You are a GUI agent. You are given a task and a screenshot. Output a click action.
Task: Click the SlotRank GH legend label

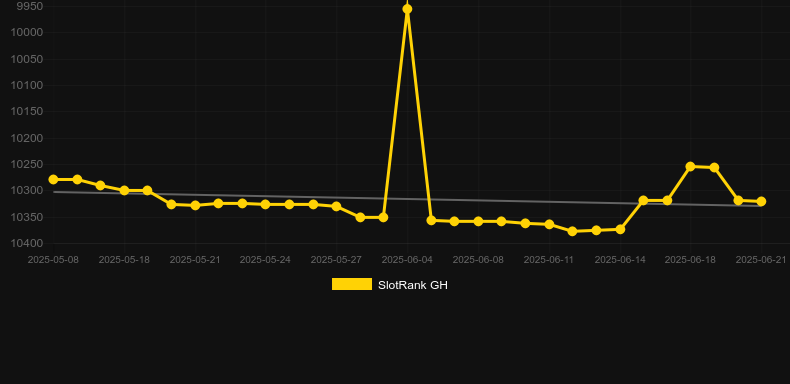tap(413, 285)
